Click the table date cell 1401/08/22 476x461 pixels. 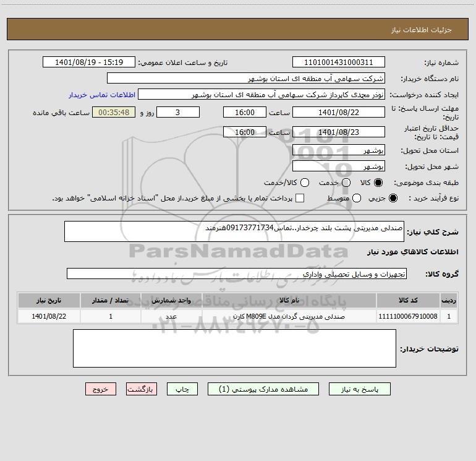click(x=49, y=316)
